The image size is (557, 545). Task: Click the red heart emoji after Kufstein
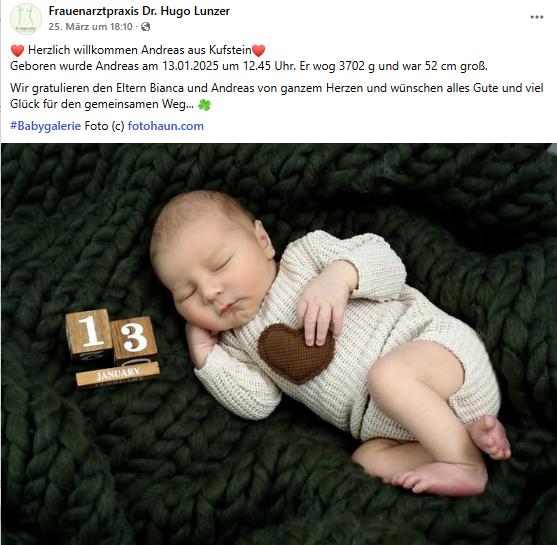(258, 50)
